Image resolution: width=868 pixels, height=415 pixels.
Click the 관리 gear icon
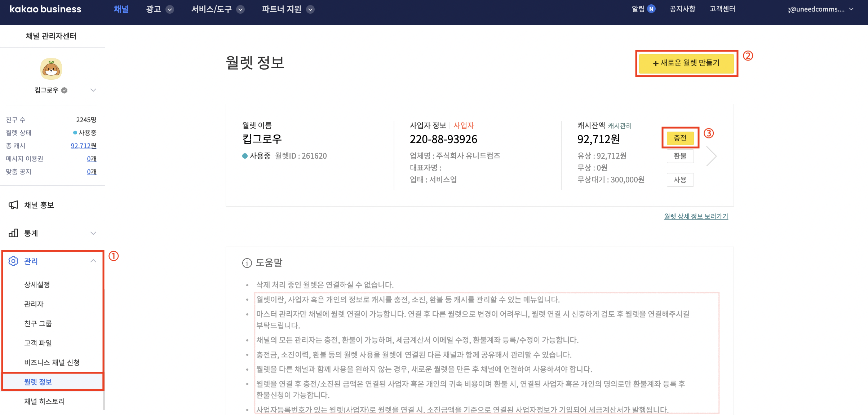click(x=13, y=261)
